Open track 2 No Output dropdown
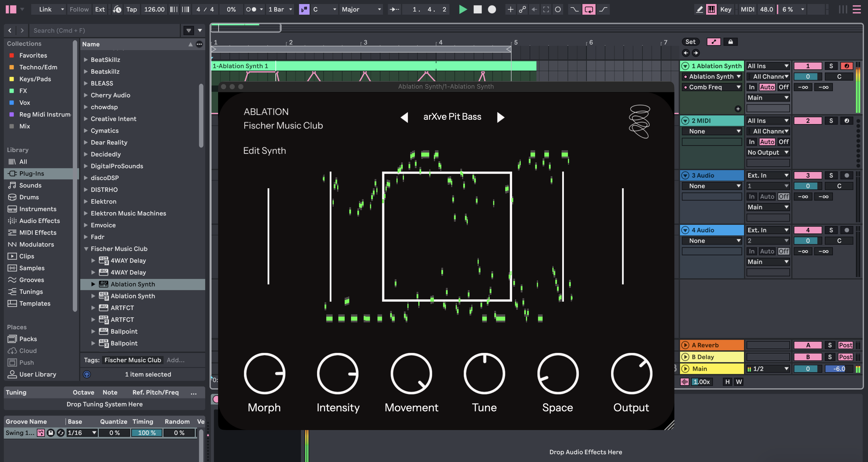868x462 pixels. coord(768,152)
